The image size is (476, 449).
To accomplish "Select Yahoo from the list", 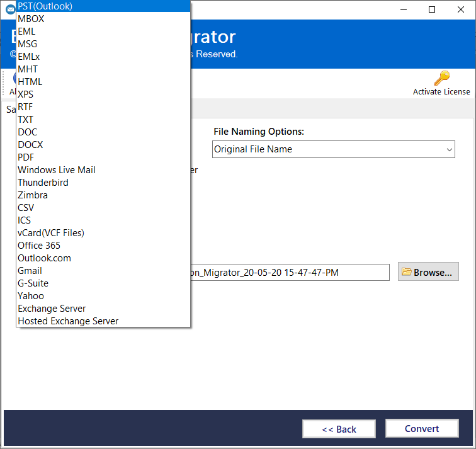I will (103, 296).
